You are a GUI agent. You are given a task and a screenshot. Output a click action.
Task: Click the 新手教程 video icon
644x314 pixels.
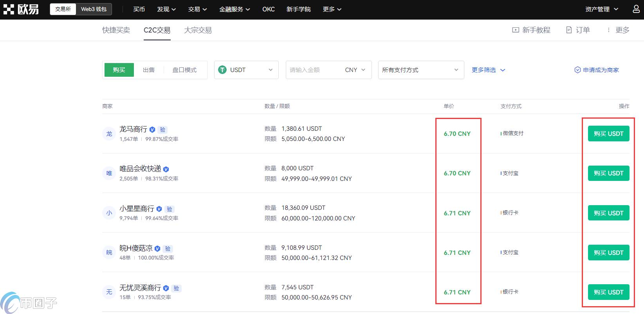pos(516,30)
